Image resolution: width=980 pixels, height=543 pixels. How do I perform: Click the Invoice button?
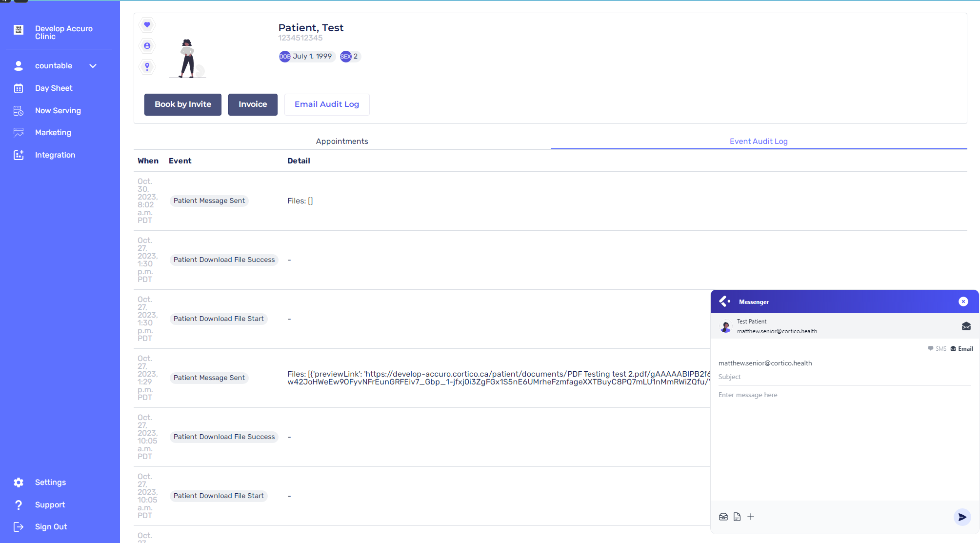(253, 104)
